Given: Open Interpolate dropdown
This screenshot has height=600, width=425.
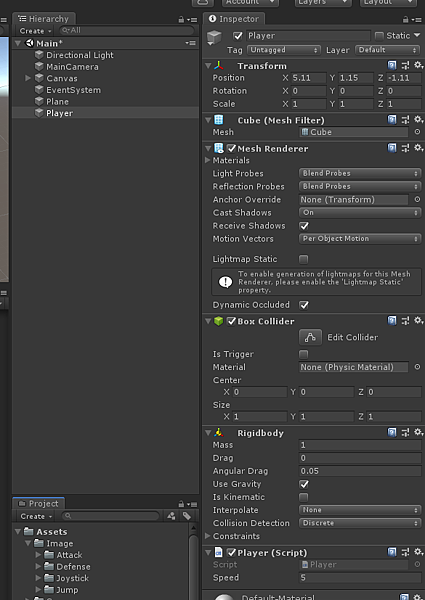Looking at the screenshot, I should pos(360,510).
